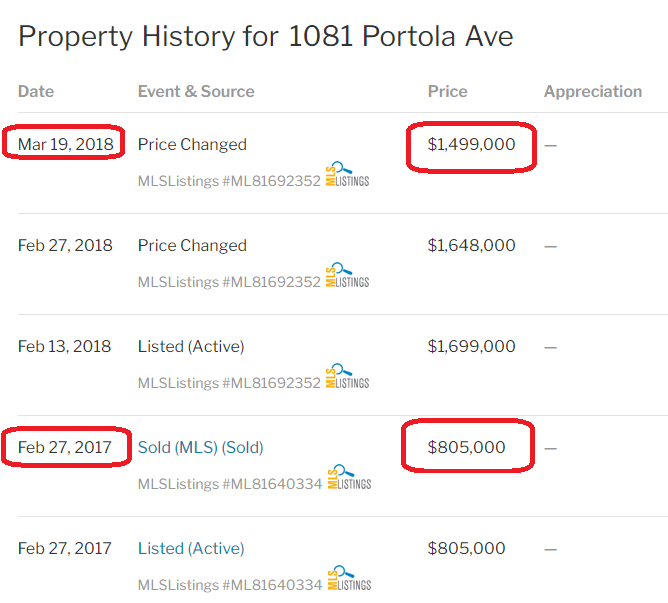This screenshot has height=603, width=668.
Task: Click the $805,000 price in the Sold row
Action: pos(466,447)
